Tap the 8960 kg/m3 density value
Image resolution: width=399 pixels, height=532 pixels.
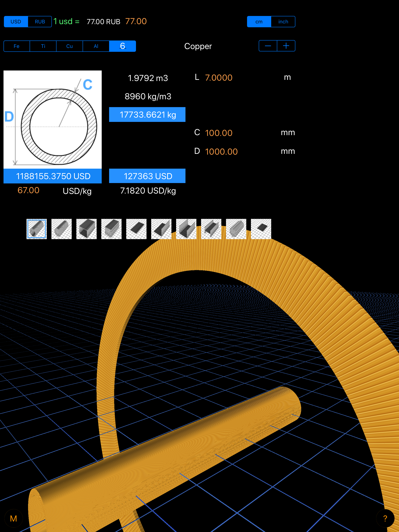[x=148, y=96]
